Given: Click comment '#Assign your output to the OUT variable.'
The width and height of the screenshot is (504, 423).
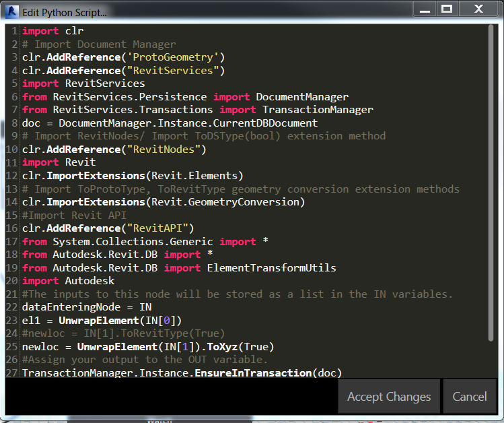Looking at the screenshot, I should (145, 359).
